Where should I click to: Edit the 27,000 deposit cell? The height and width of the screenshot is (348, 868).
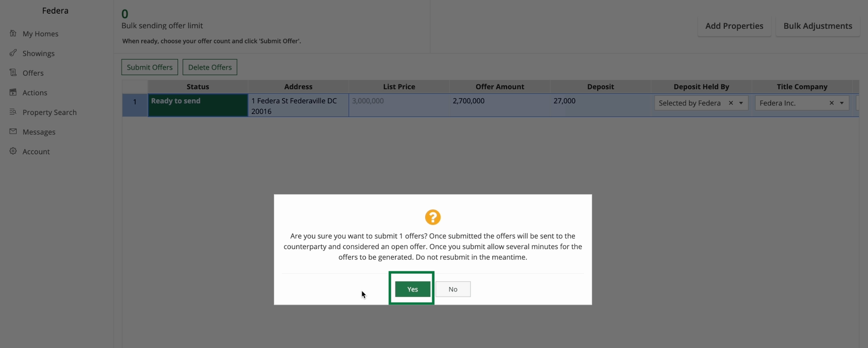pyautogui.click(x=601, y=105)
